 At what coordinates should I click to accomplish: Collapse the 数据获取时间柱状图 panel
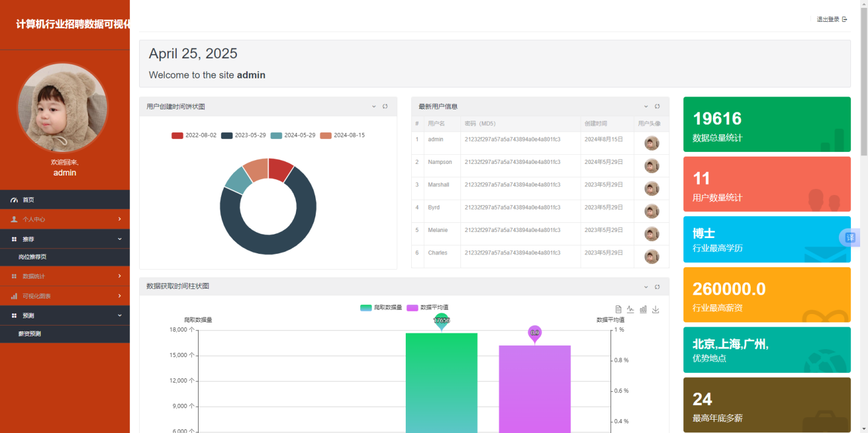coord(646,287)
